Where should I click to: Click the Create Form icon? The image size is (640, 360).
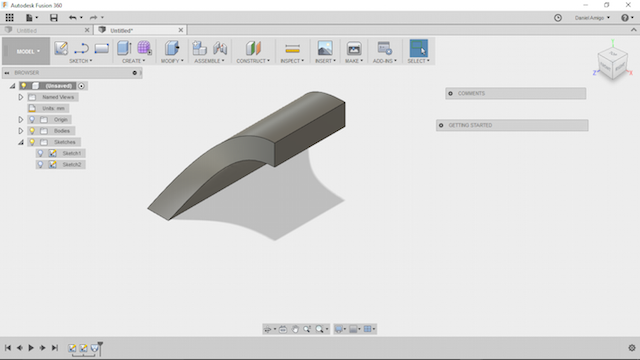144,48
